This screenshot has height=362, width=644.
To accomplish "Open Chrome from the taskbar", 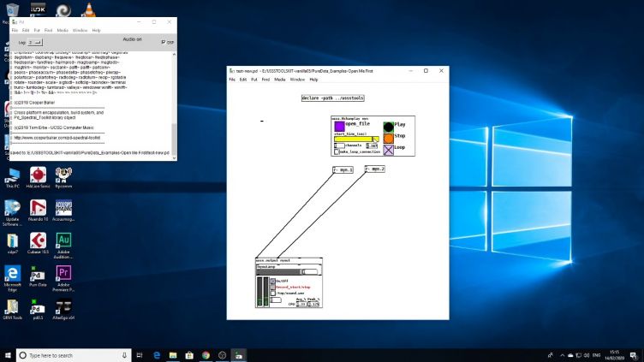I will (206, 355).
